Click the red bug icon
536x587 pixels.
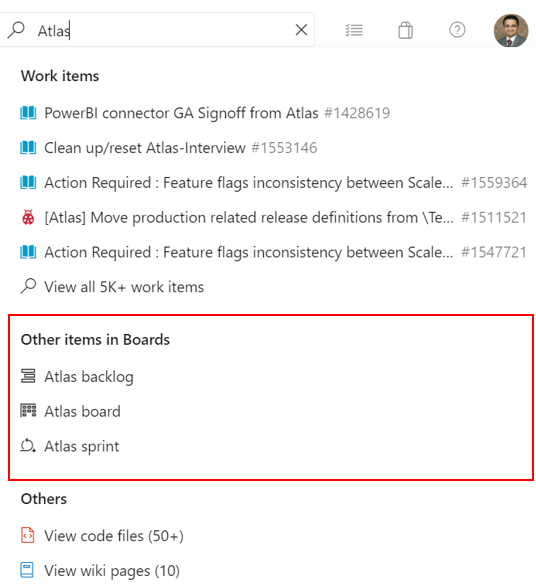(28, 217)
